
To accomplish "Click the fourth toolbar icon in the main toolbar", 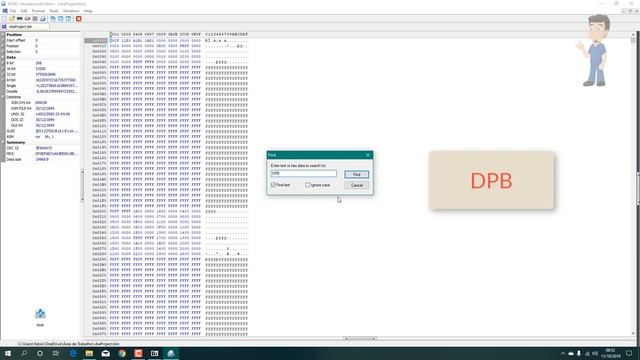I will [27, 19].
